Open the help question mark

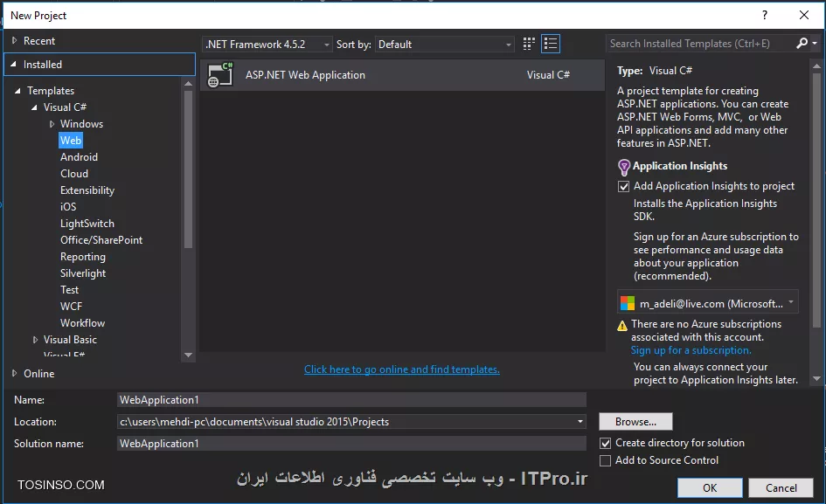764,15
